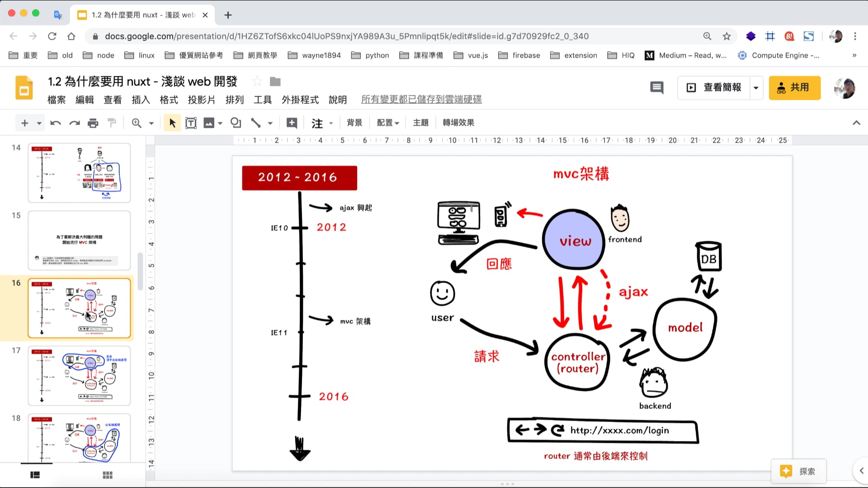Click the 轉場效果 transition button
Viewport: 868px width, 488px height.
[458, 123]
